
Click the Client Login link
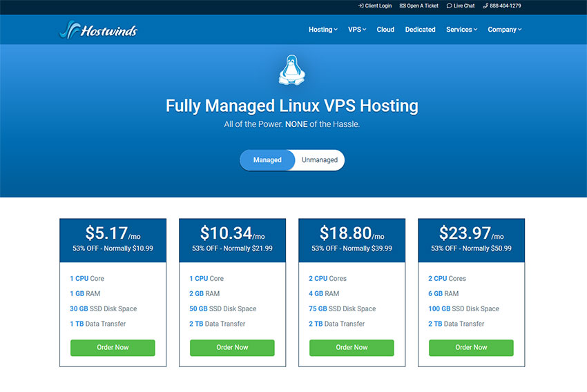[x=375, y=6]
